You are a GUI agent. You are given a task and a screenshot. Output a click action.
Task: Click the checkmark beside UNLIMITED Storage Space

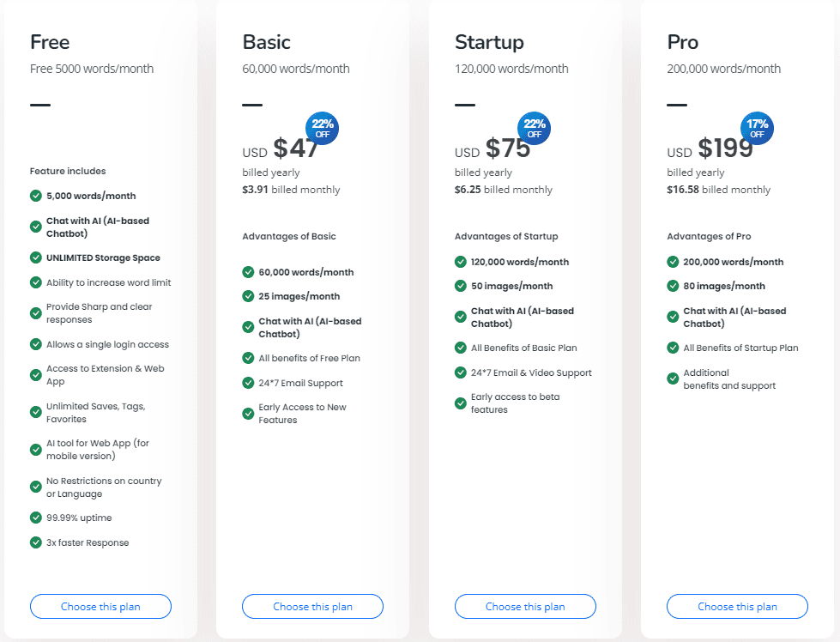click(35, 257)
